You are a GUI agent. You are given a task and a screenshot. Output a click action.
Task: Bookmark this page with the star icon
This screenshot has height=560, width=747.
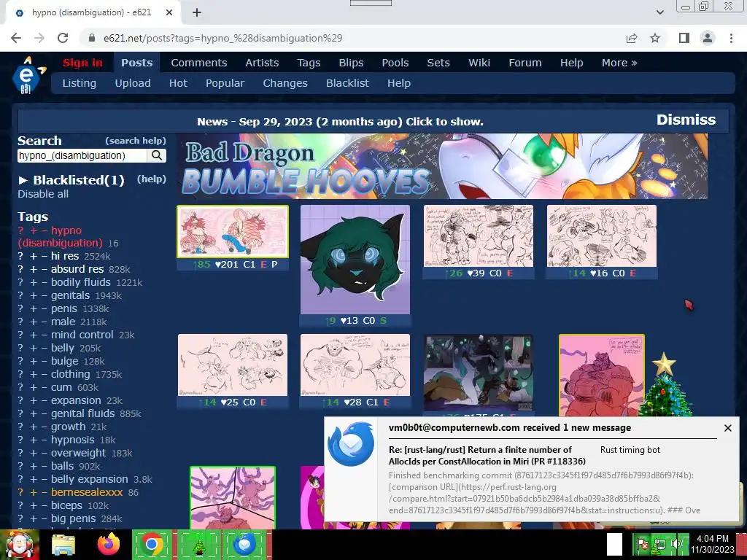(x=656, y=38)
